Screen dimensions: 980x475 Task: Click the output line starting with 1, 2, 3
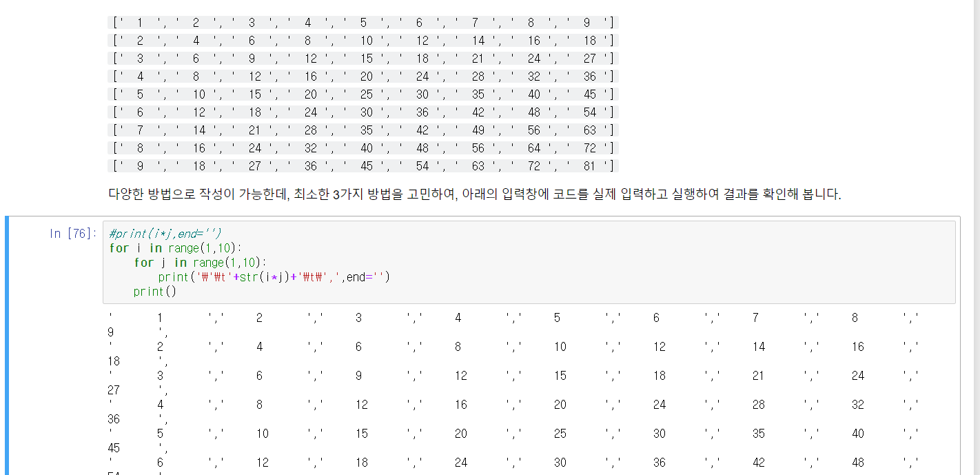point(513,318)
